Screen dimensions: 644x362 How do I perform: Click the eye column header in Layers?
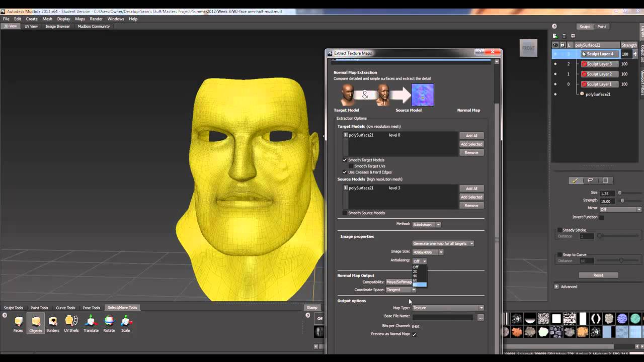[555, 45]
